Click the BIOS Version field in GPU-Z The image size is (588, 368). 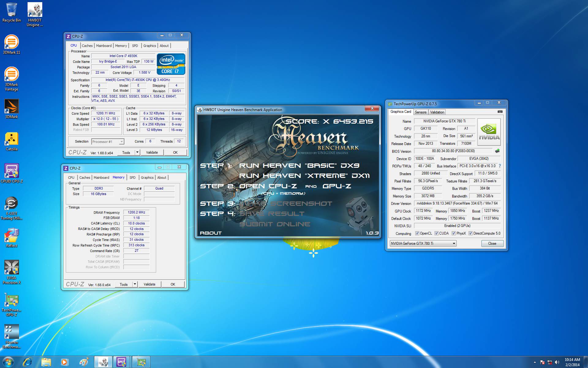(453, 151)
